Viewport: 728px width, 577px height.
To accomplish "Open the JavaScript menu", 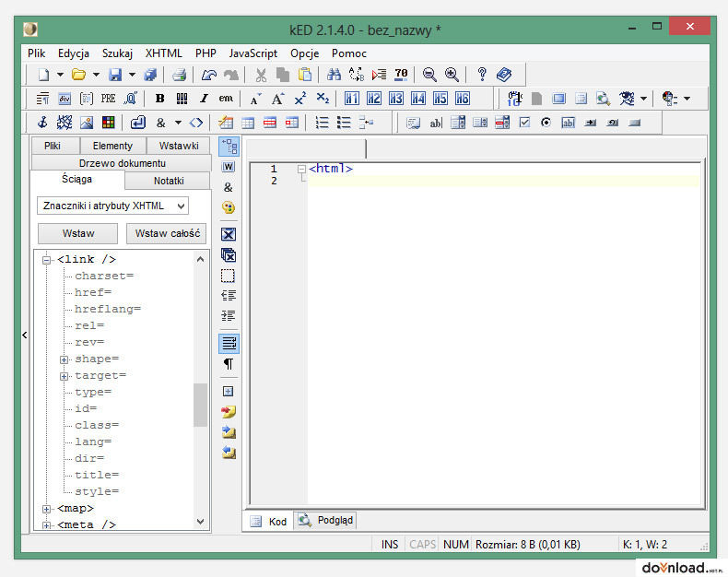I will pyautogui.click(x=253, y=53).
